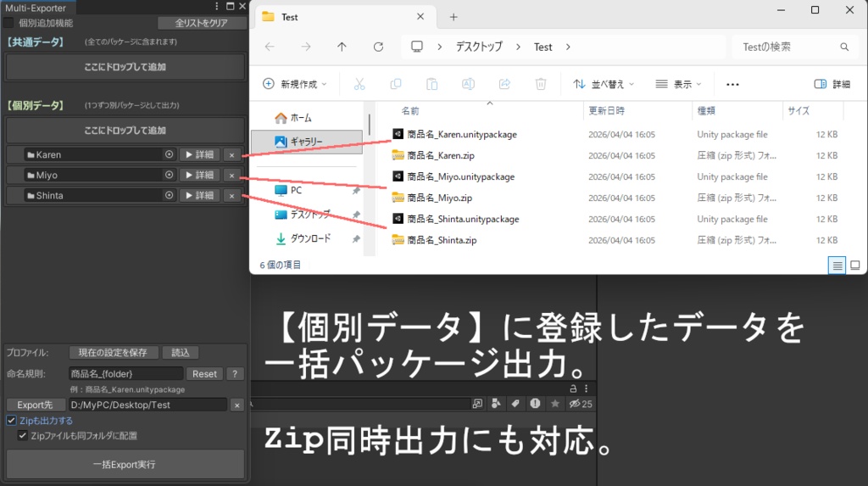The image size is (868, 486).
Task: Click 現在の設定を保存 profile button
Action: [x=113, y=353]
